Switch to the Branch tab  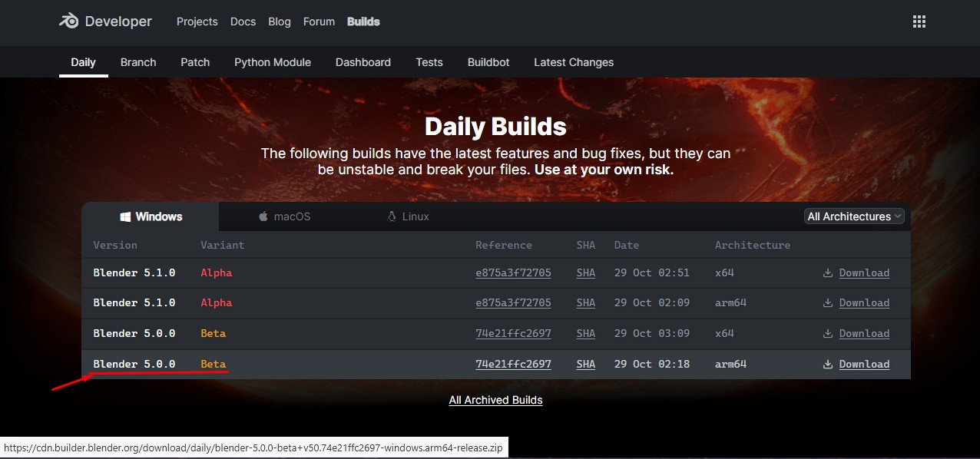[138, 62]
